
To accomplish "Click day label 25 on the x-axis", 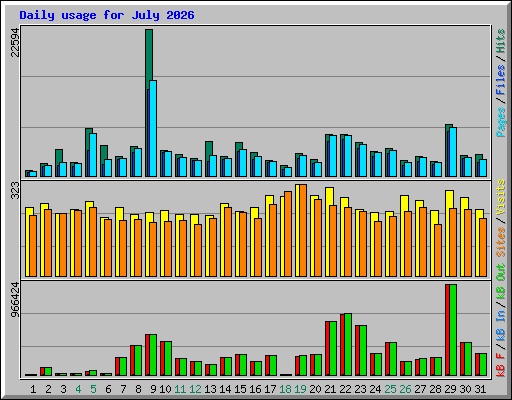I will click(390, 389).
